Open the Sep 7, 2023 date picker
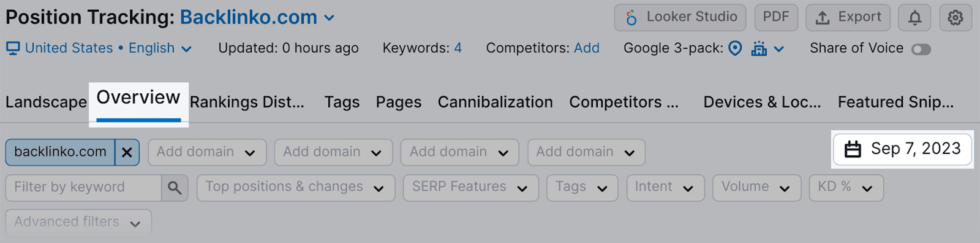This screenshot has width=980, height=243. [902, 149]
